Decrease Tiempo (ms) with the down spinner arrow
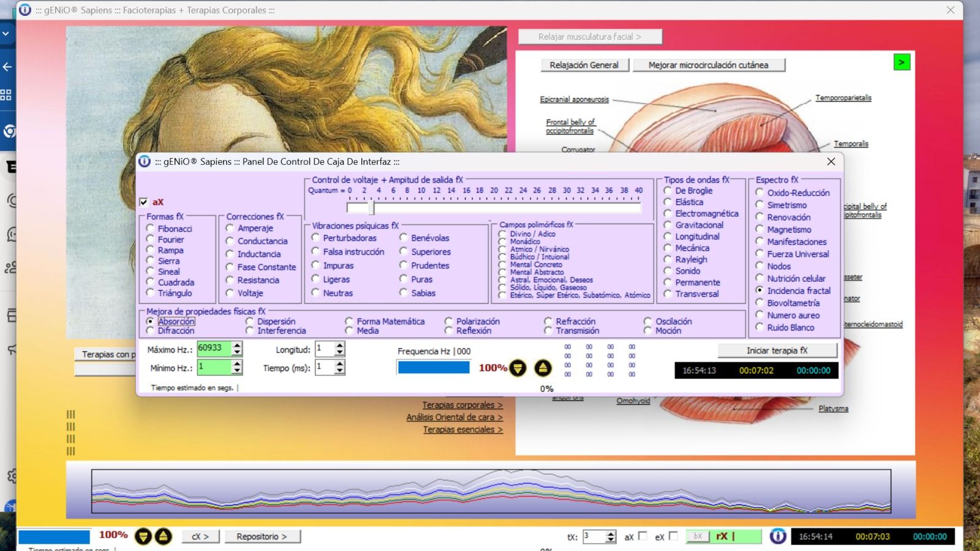The image size is (980, 551). tap(340, 371)
